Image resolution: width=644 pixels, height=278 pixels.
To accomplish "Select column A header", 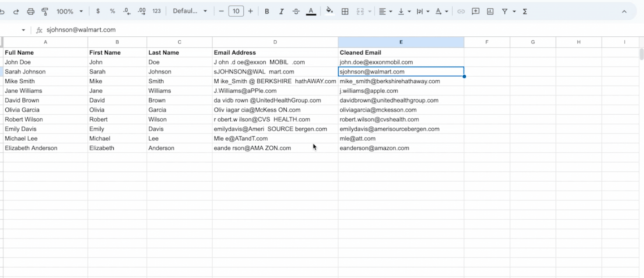I will coord(46,42).
